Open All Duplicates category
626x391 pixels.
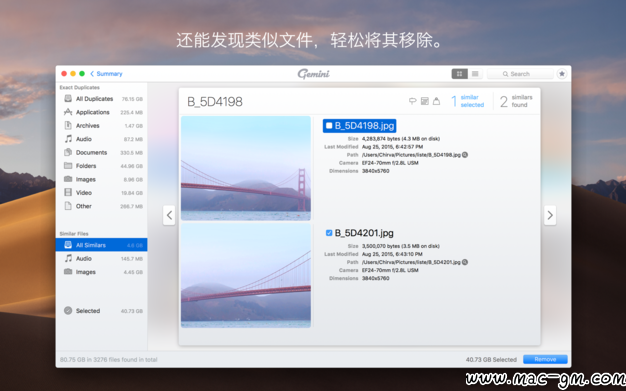point(102,99)
